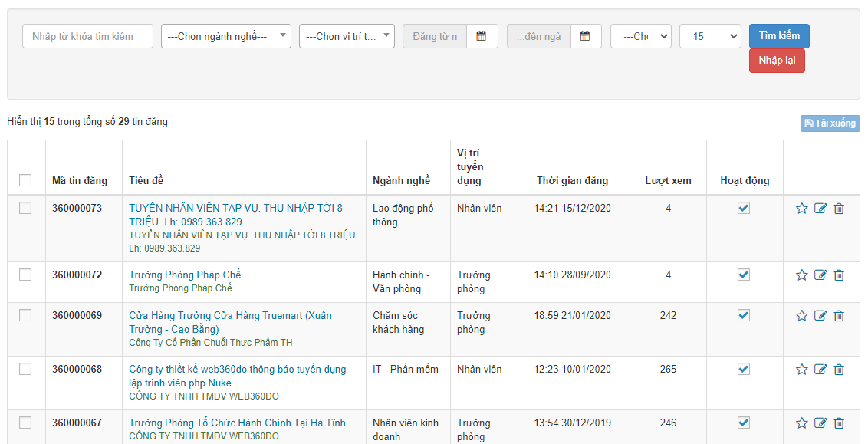Click the timestamp '18:59 21/01/2020'
Image resolution: width=868 pixels, height=444 pixels.
[x=572, y=316]
